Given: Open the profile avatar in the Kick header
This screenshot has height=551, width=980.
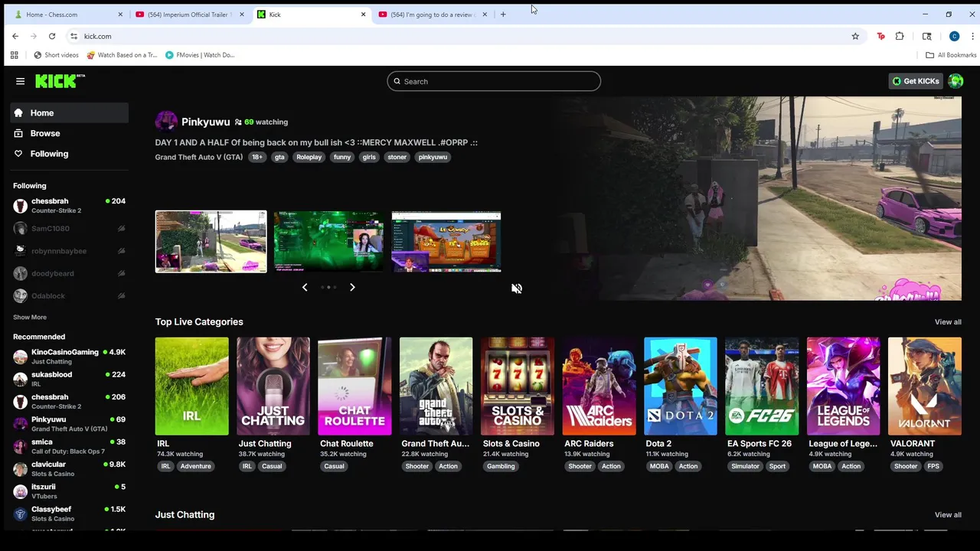Looking at the screenshot, I should pos(955,81).
